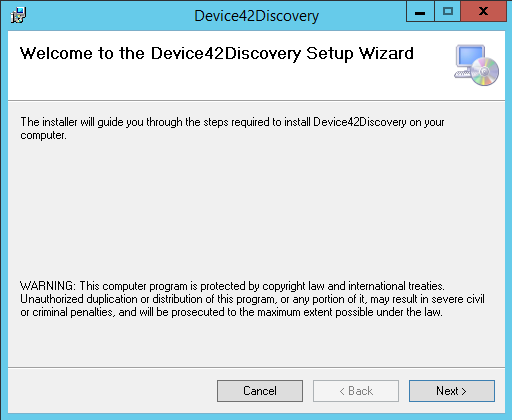
Task: Click the Welcome to Setup Wizard heading
Action: [x=217, y=54]
